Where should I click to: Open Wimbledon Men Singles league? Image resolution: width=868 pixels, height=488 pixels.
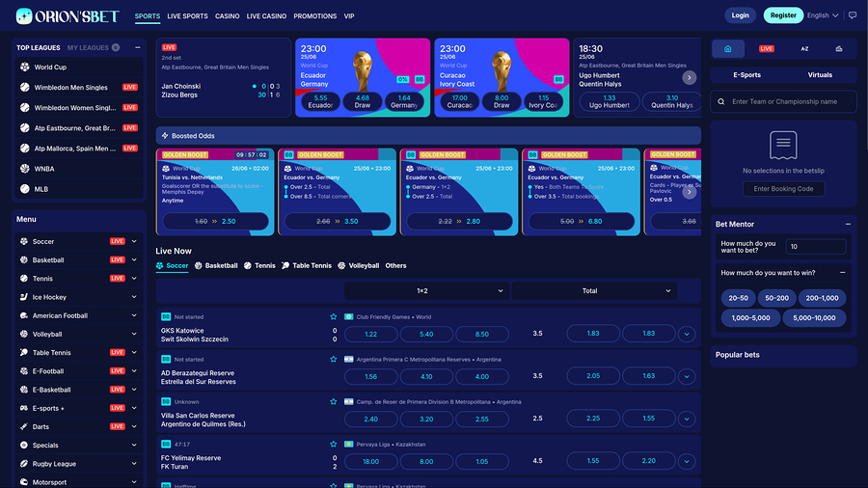click(78, 88)
